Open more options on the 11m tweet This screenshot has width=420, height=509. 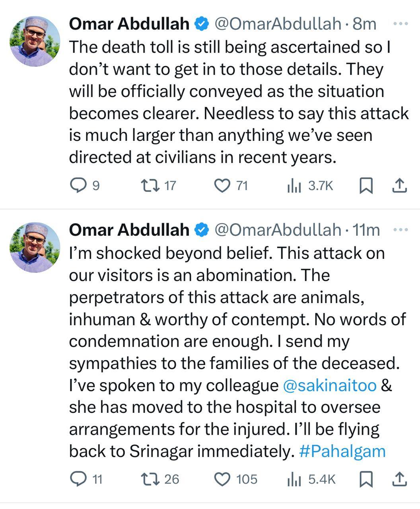[x=400, y=230]
